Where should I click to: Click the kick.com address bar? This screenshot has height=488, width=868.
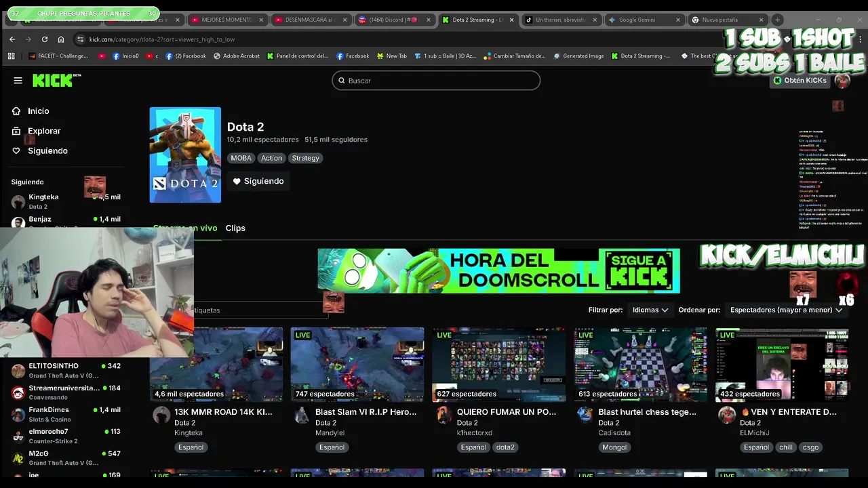tap(161, 39)
